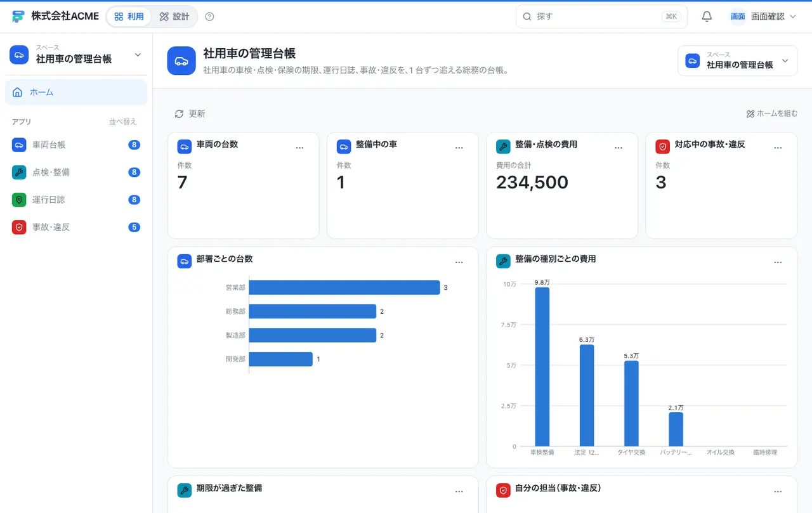Open the 点検・整備 app

pyautogui.click(x=76, y=172)
